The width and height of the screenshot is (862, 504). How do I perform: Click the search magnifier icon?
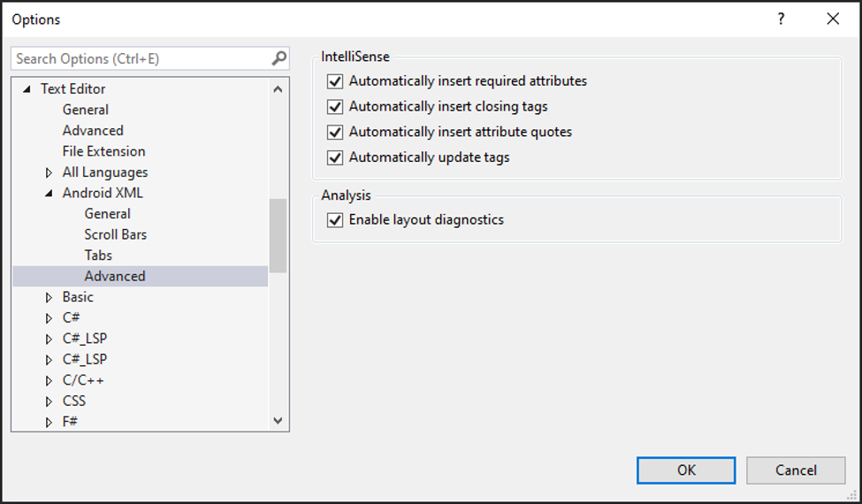278,58
